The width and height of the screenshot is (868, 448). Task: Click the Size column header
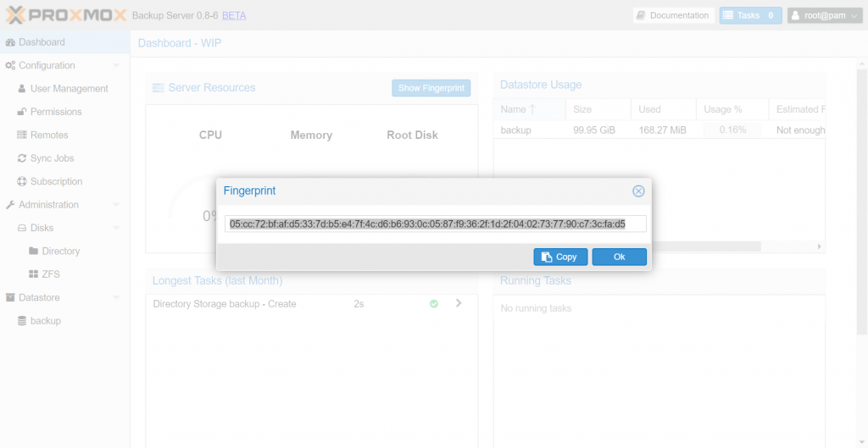(x=598, y=109)
